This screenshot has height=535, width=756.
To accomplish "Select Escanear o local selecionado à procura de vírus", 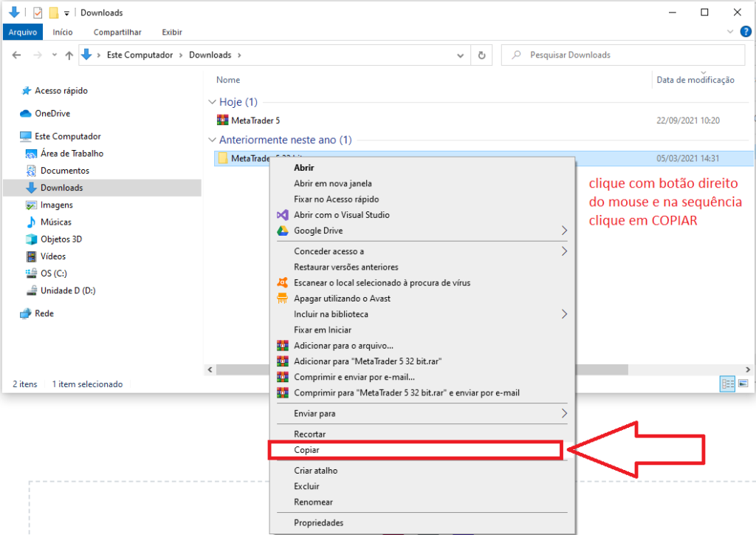I will [382, 282].
